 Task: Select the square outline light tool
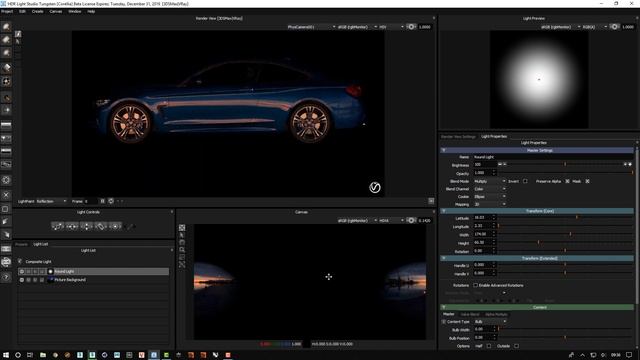(6, 209)
